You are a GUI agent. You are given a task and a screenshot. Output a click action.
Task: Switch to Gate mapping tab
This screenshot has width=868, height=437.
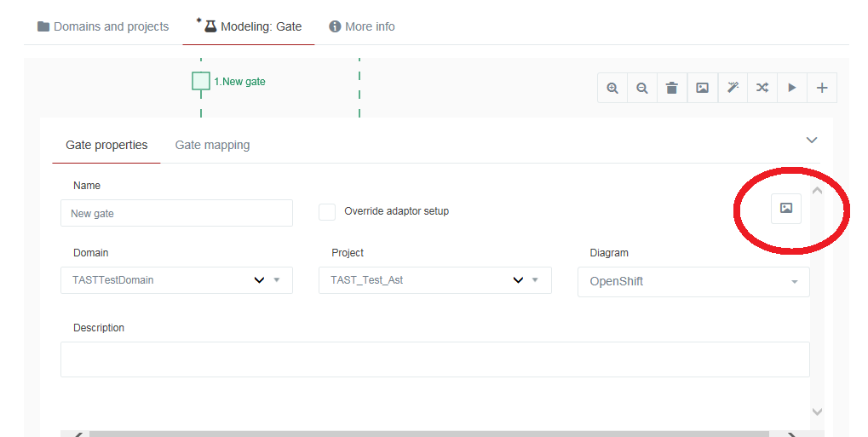coord(213,145)
